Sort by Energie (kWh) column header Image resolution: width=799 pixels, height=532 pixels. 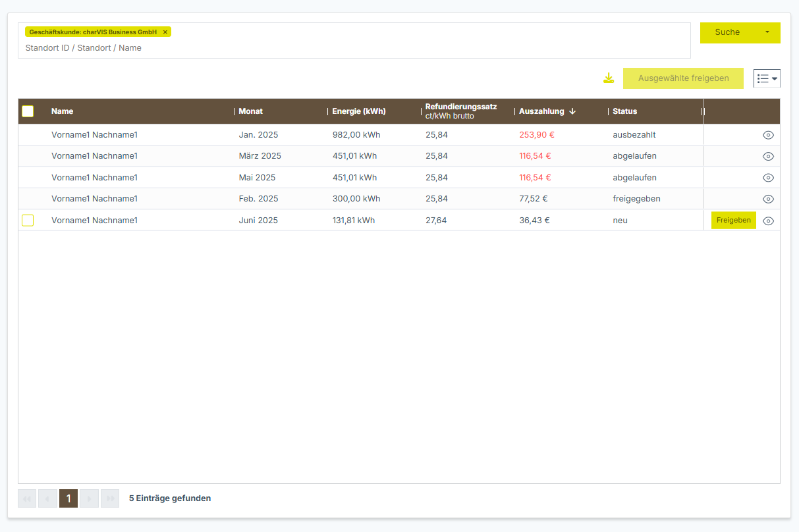coord(358,111)
